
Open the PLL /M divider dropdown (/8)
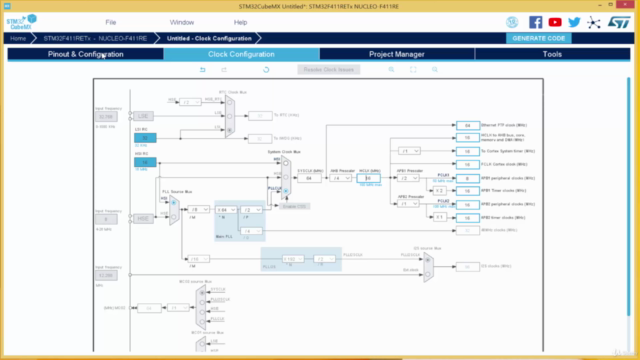(x=198, y=209)
